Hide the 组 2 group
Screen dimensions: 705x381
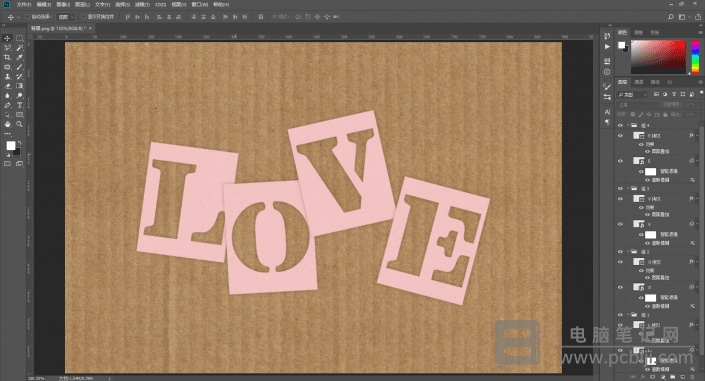coord(620,251)
